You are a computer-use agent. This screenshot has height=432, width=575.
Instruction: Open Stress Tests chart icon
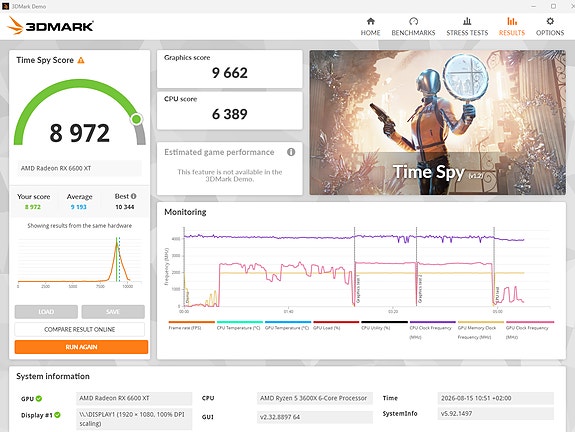[467, 21]
